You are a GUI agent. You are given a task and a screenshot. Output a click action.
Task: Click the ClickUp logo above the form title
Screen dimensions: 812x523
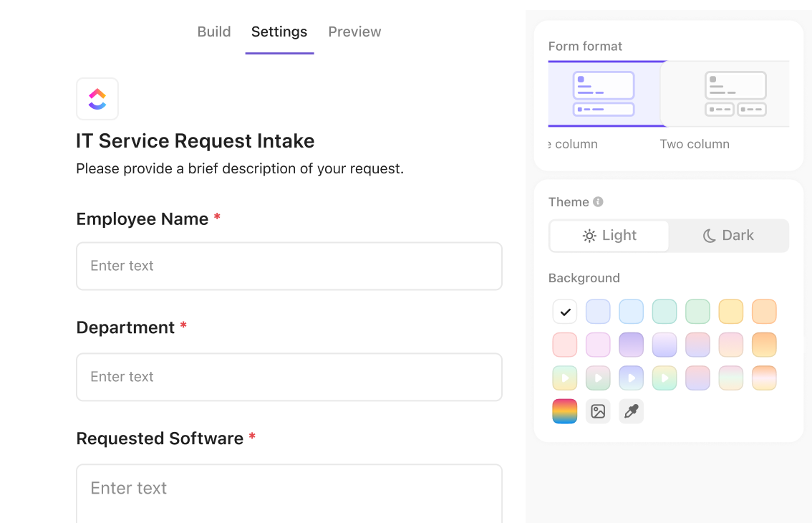(97, 99)
